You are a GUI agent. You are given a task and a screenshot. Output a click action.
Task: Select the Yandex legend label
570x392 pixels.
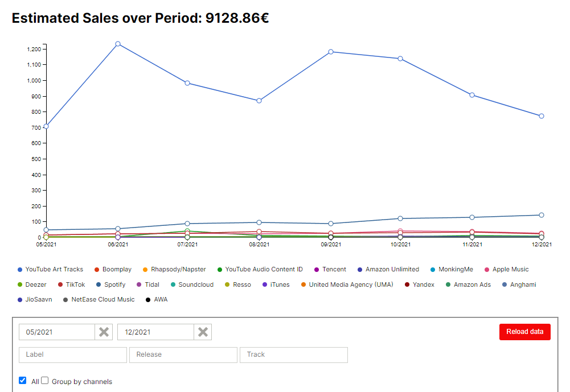[x=424, y=284]
